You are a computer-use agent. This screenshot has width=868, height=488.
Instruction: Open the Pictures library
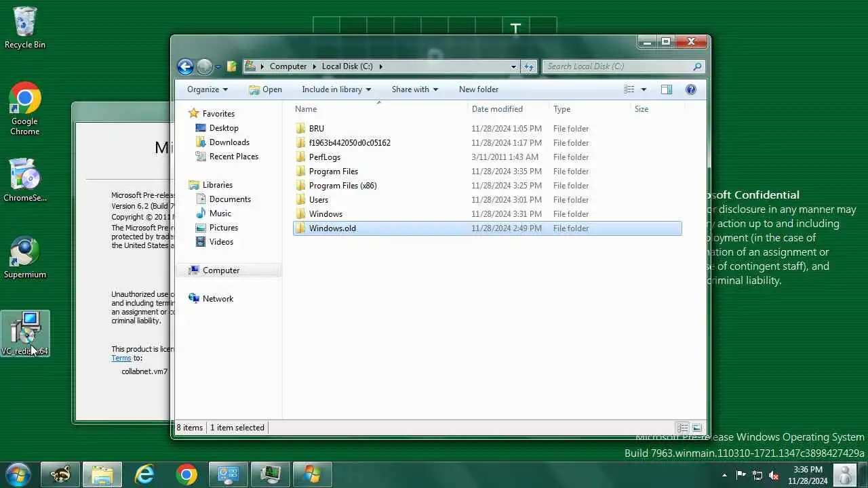click(223, 228)
